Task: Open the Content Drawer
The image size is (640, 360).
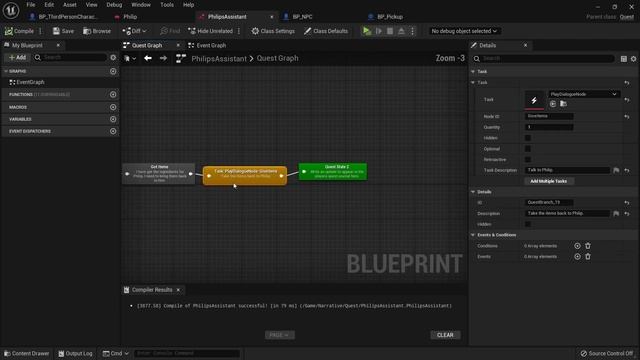Action: tap(26, 353)
